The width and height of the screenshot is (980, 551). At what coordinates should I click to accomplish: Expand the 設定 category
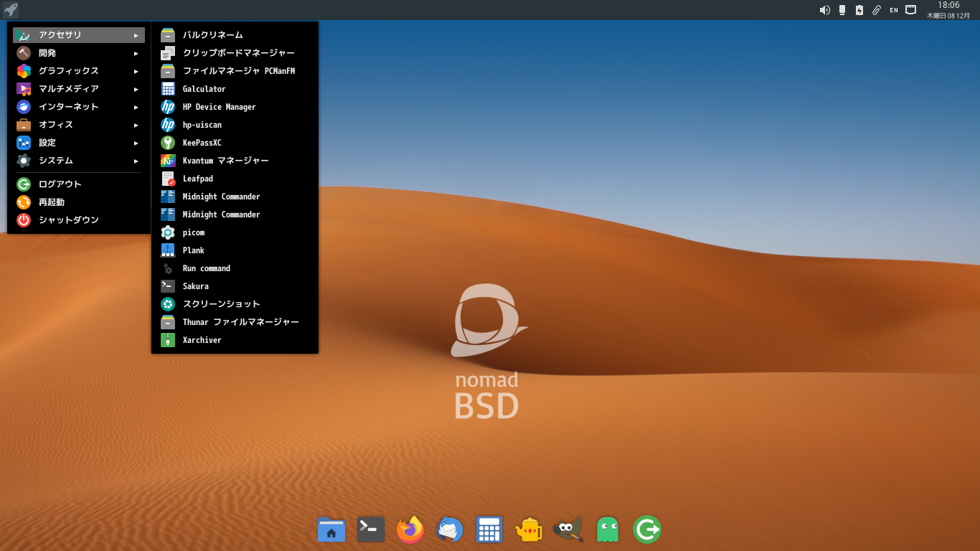coord(79,143)
